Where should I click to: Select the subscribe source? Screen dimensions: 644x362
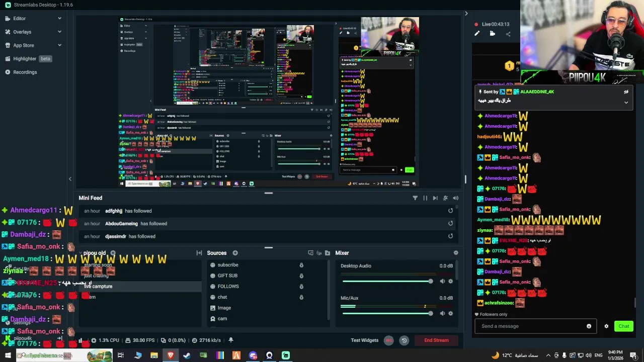[x=228, y=265]
